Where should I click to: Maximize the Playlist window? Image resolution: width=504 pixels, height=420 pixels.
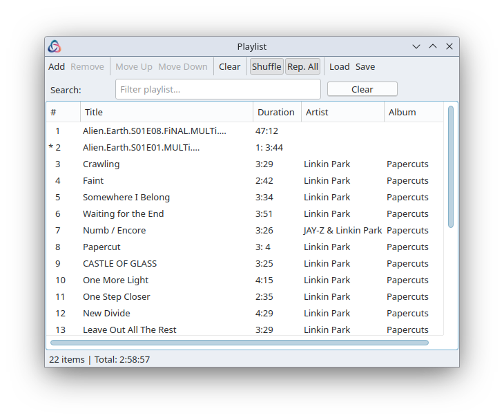point(433,47)
